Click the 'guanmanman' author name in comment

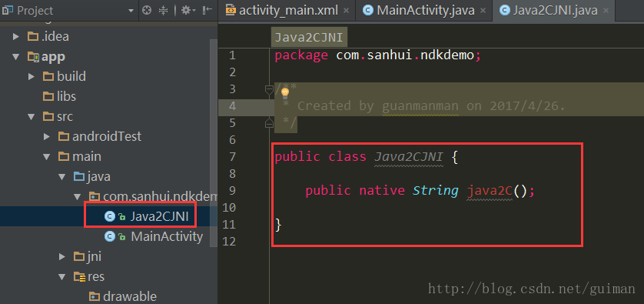[420, 106]
